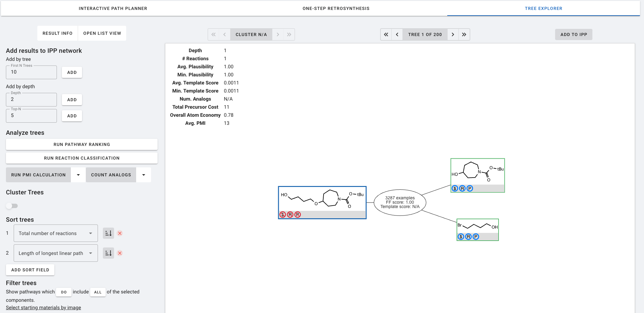Screen dimensions: 644x313
Task: Open the Total number of reactions sort dropdown
Action: pyautogui.click(x=56, y=233)
